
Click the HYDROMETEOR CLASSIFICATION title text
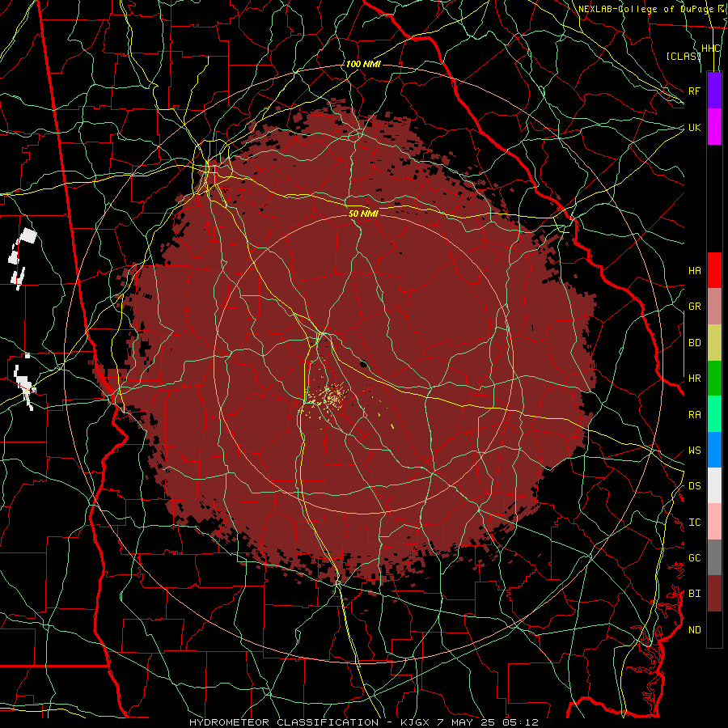(x=284, y=722)
